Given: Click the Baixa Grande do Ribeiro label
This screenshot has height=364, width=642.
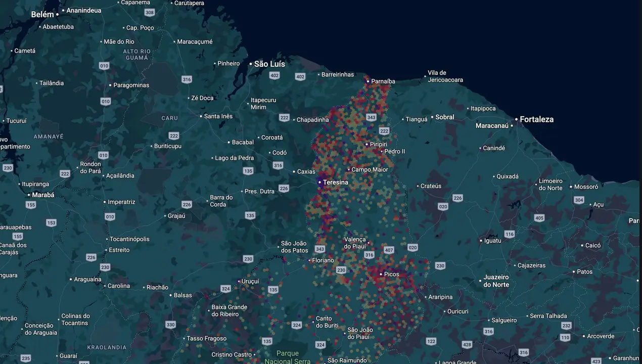Looking at the screenshot, I should coord(230,311).
